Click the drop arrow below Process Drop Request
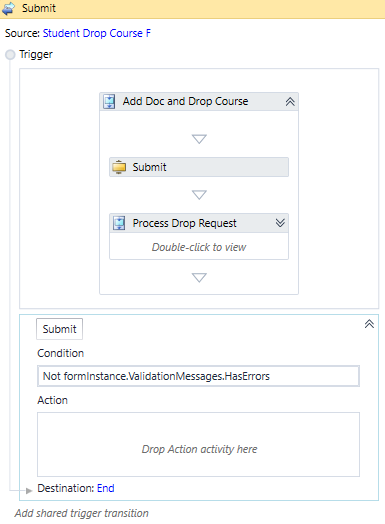 click(199, 277)
